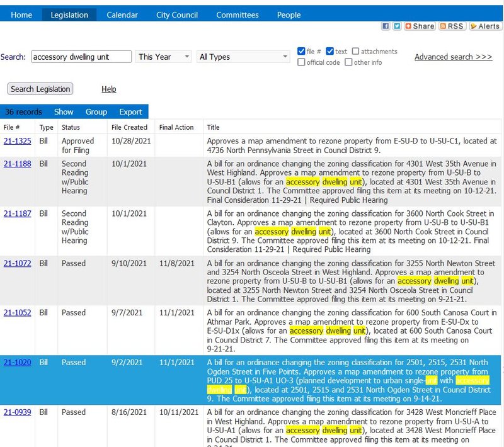This screenshot has width=504, height=447.
Task: Open the Advanced search link
Action: (x=453, y=57)
